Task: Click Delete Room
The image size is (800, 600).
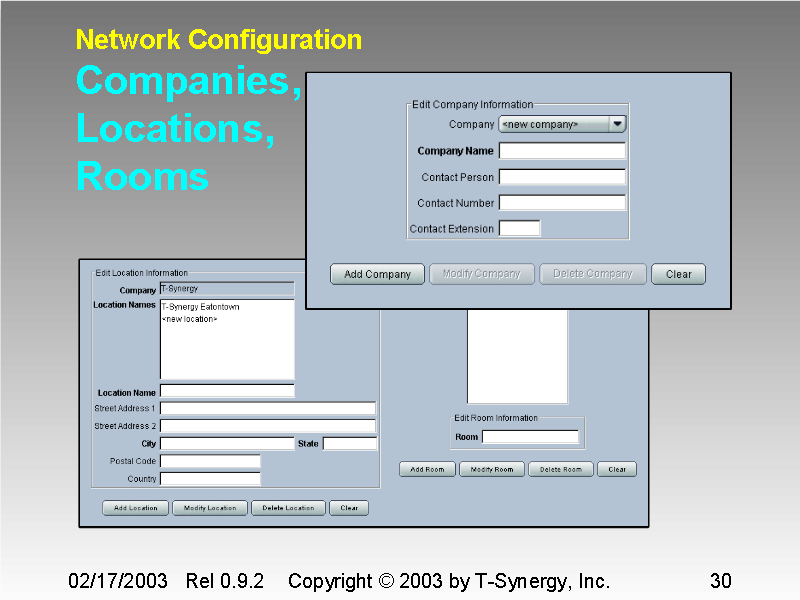Action: pos(560,469)
